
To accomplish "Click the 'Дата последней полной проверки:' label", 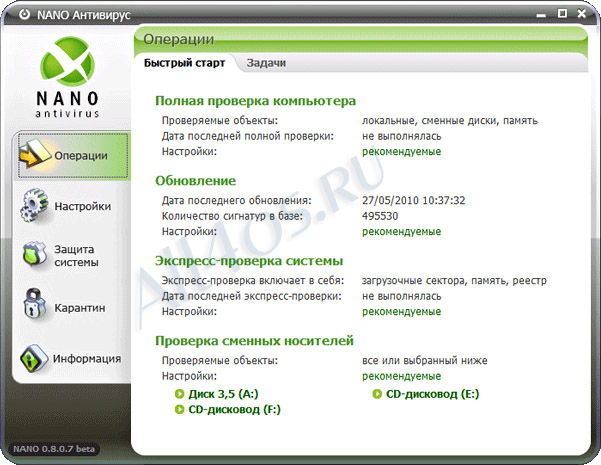I will pos(248,136).
